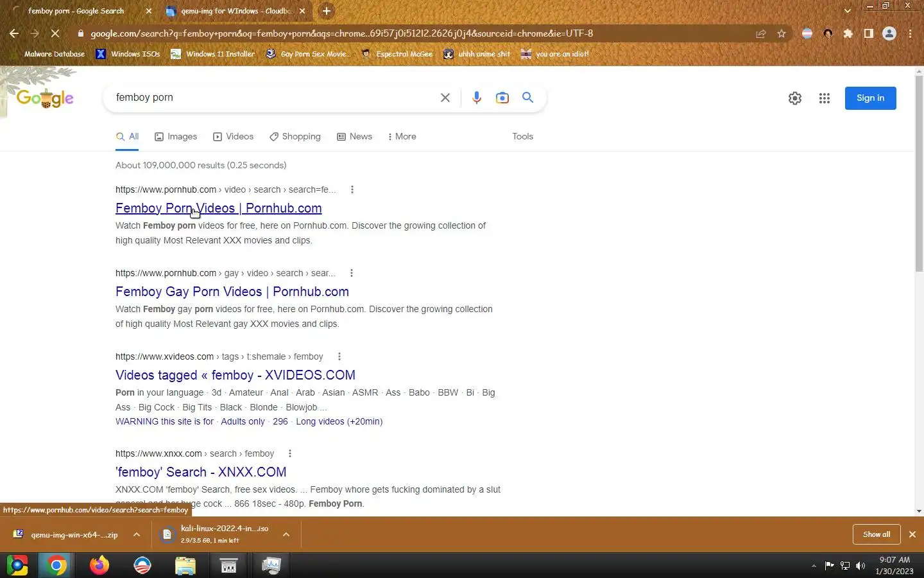This screenshot has height=578, width=924.
Task: Bookmark this page with star icon
Action: (x=782, y=33)
